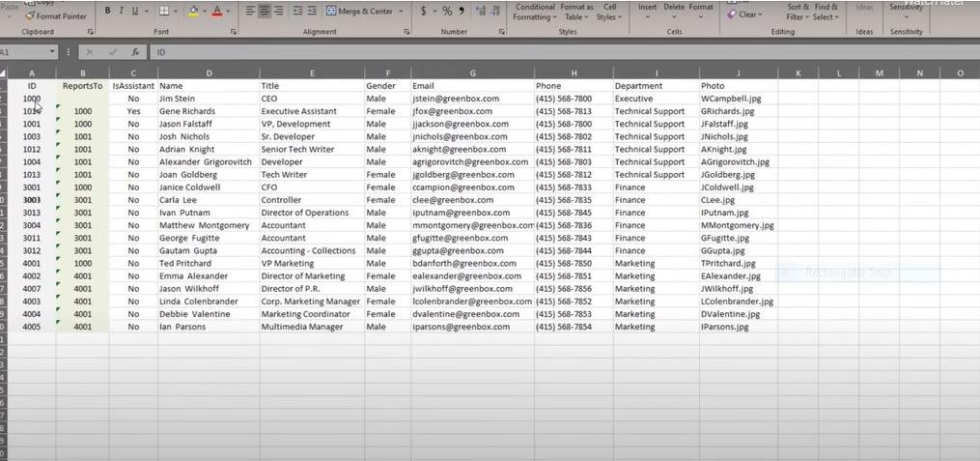Image resolution: width=980 pixels, height=461 pixels.
Task: Click the Name Box showing A1
Action: coord(24,52)
